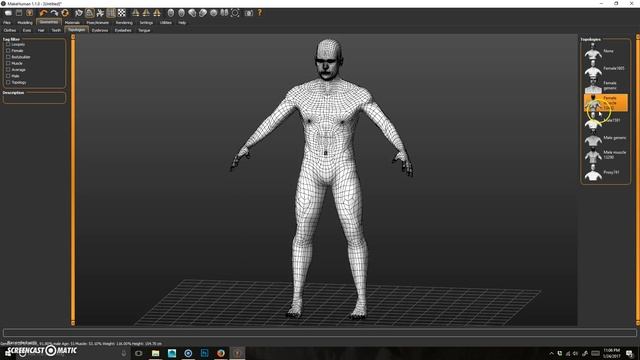Open the Materials main tab
Screen dimensions: 640x360
72,23
